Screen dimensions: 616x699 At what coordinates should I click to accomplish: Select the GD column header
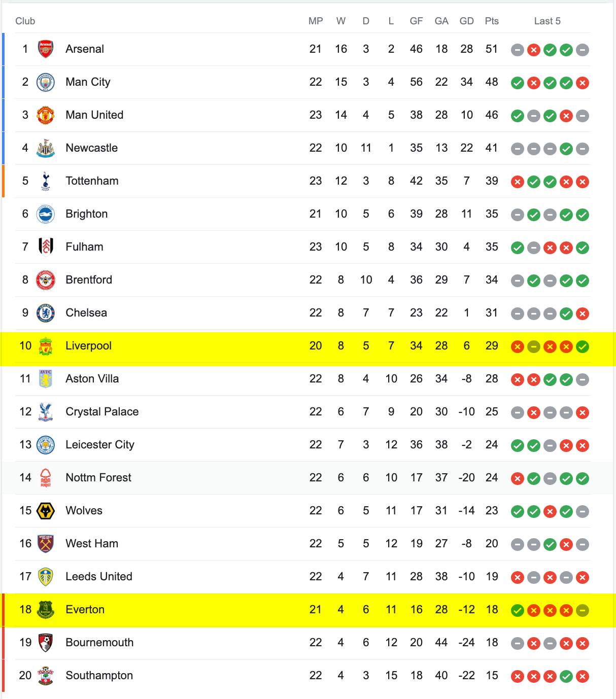pyautogui.click(x=466, y=21)
